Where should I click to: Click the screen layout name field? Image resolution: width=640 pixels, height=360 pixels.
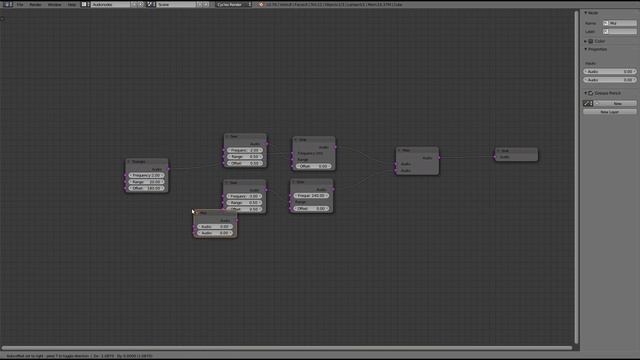(x=110, y=4)
